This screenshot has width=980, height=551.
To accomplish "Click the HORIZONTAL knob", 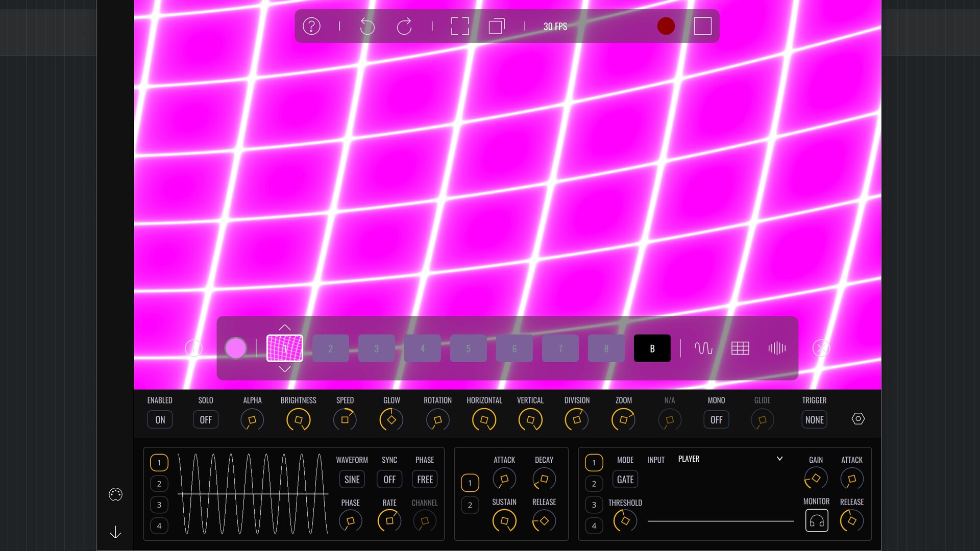I will 484,420.
